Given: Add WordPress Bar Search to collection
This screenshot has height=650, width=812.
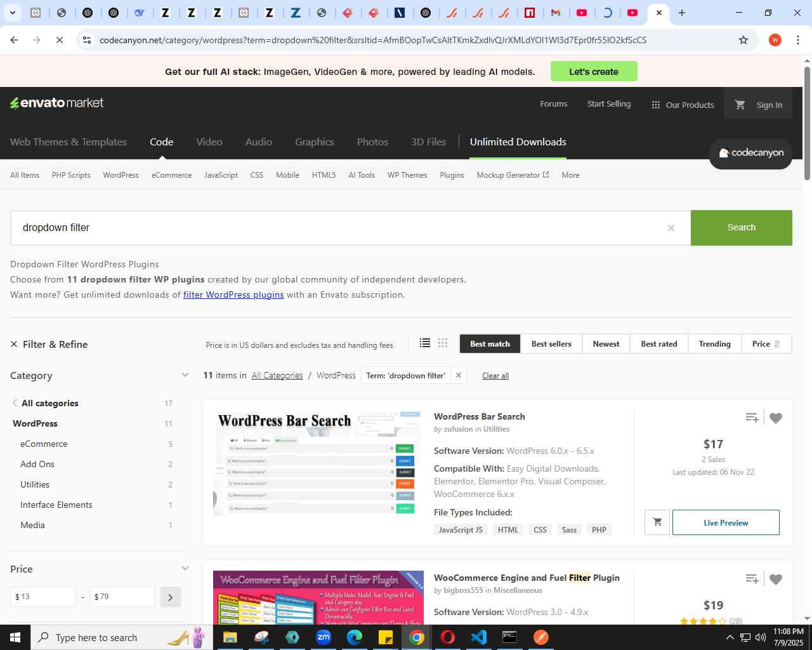Looking at the screenshot, I should click(752, 418).
